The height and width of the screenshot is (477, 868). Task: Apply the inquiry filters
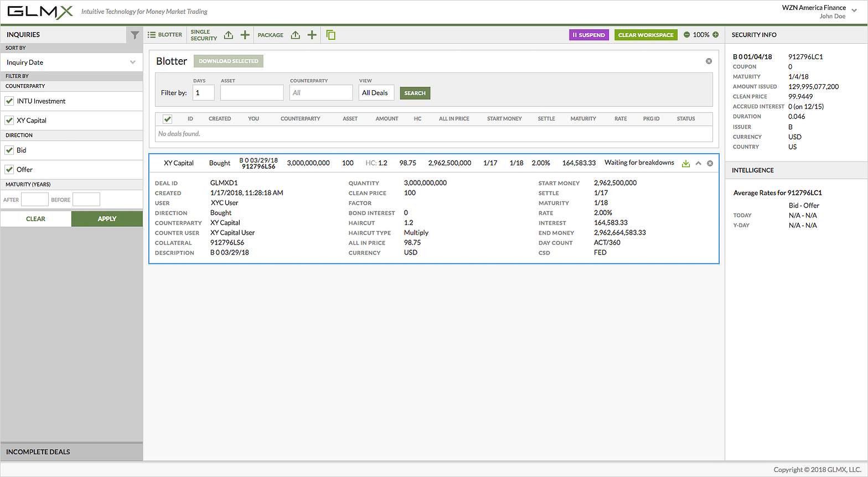click(x=107, y=219)
